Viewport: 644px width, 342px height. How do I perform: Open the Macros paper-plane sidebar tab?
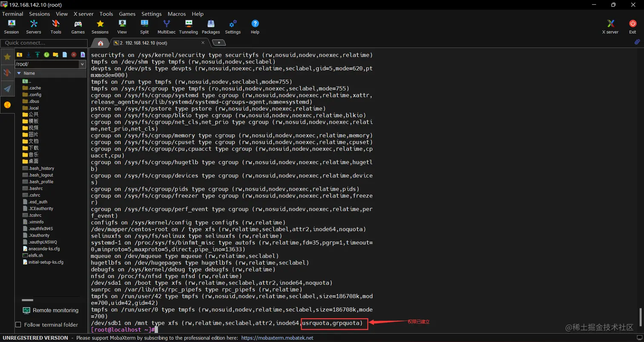7,88
